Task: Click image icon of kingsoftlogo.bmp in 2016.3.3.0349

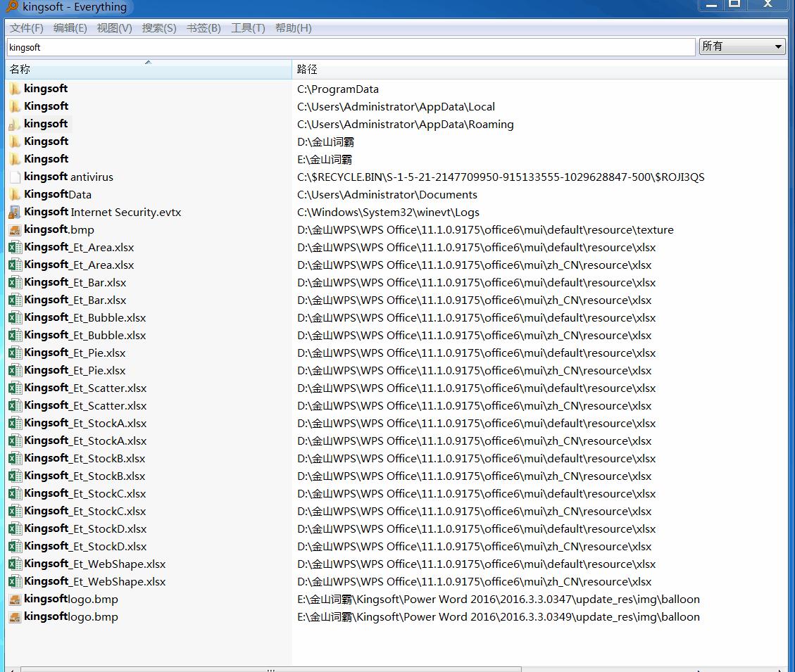Action: pos(15,616)
